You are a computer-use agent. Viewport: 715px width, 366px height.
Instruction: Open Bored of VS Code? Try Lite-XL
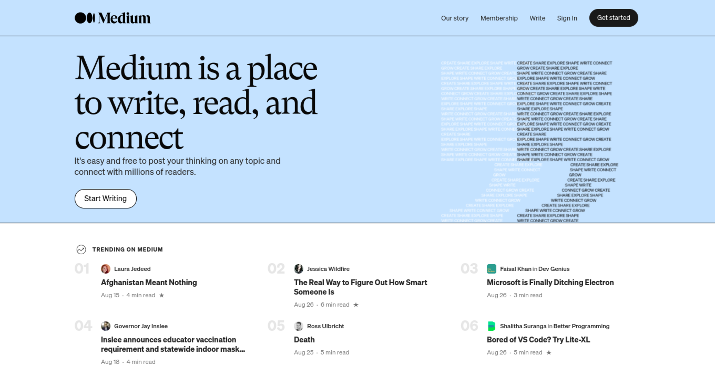click(x=538, y=340)
